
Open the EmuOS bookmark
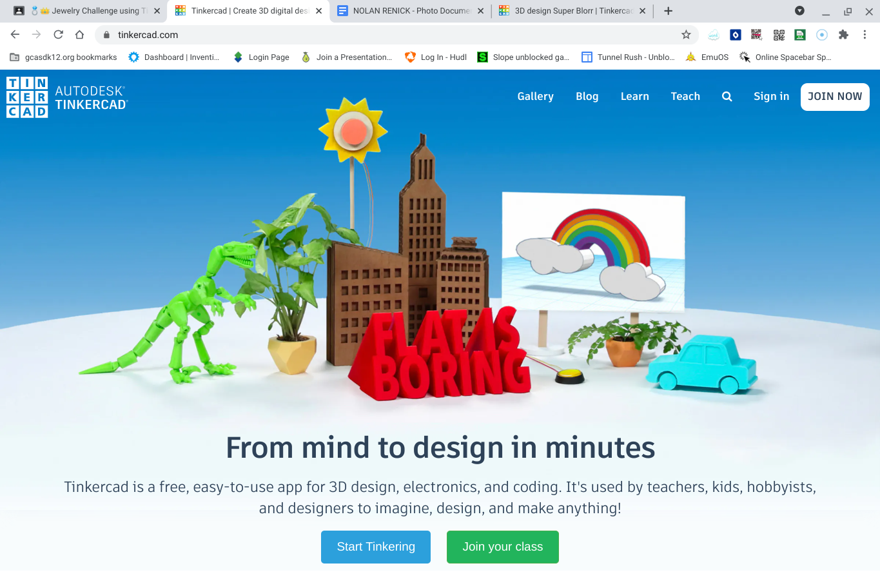click(707, 57)
